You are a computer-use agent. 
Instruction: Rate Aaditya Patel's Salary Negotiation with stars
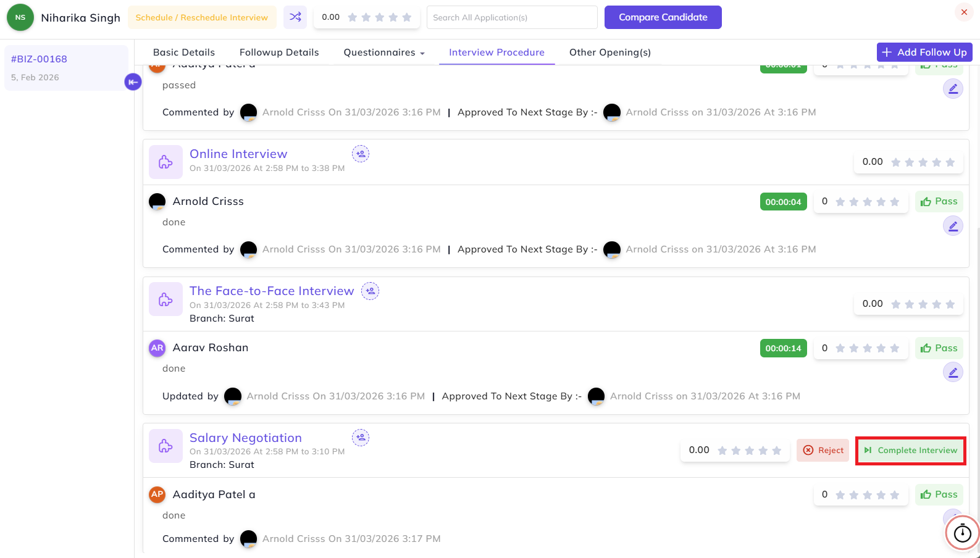pos(867,494)
